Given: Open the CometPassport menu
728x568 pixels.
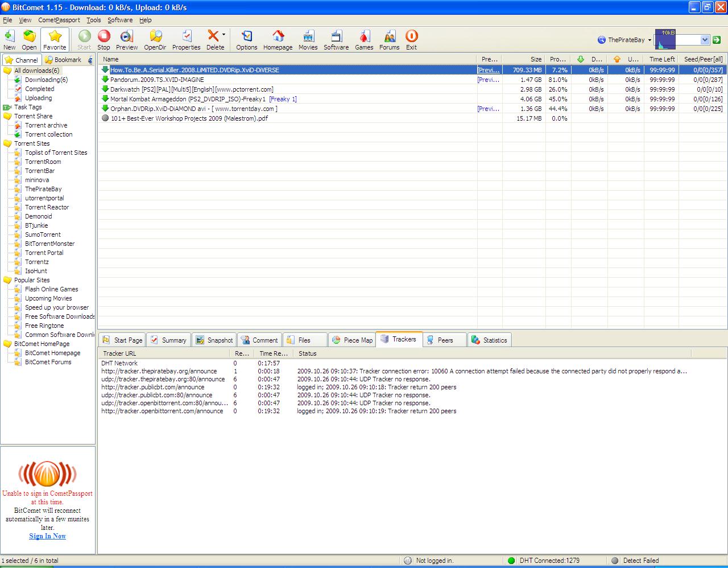Looking at the screenshot, I should (x=59, y=20).
